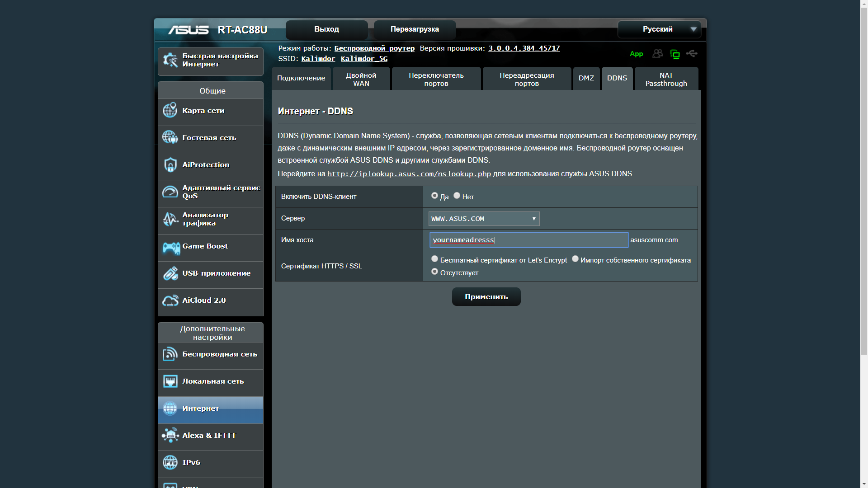Click the page vertical scrollbar
The image size is (868, 488).
point(864,181)
